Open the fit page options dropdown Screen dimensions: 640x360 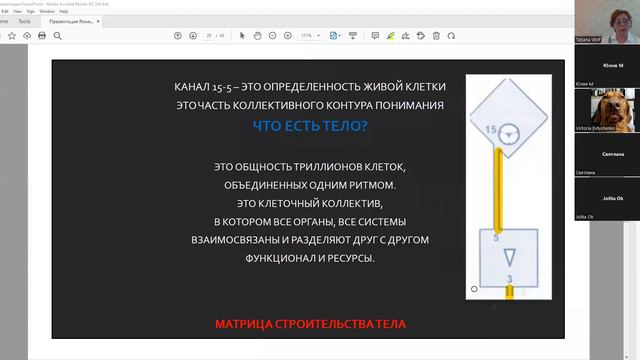click(335, 36)
